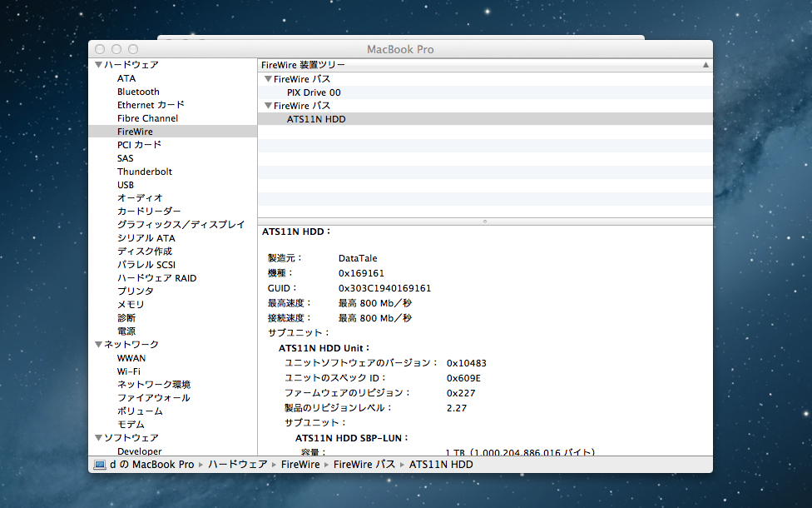Select 電源 in the sidebar
The width and height of the screenshot is (812, 508).
pyautogui.click(x=126, y=331)
